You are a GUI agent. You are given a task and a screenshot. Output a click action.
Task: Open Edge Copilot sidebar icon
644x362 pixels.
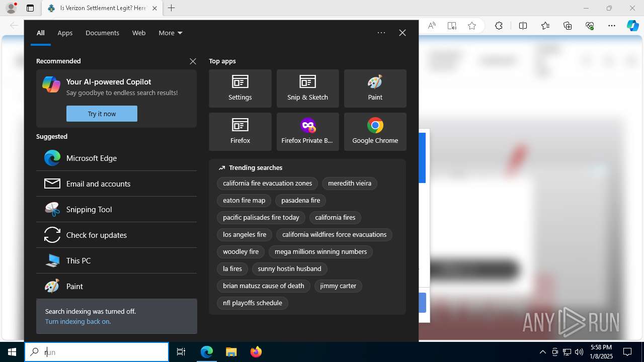632,26
